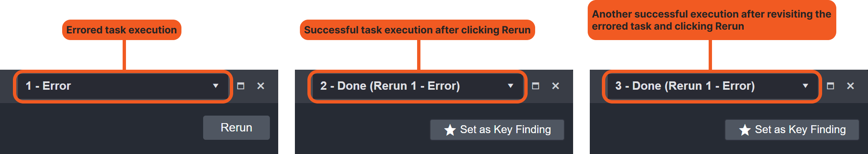This screenshot has height=154, width=868.
Task: Click the star icon in 2 - Done panel
Action: click(450, 130)
